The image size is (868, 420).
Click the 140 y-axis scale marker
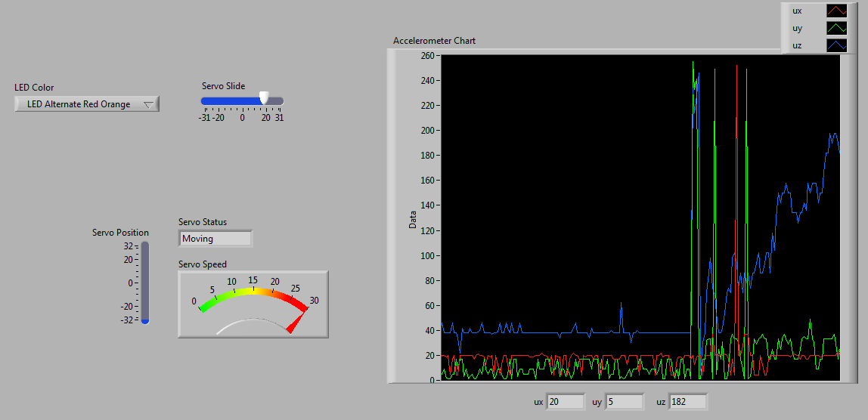[426, 205]
